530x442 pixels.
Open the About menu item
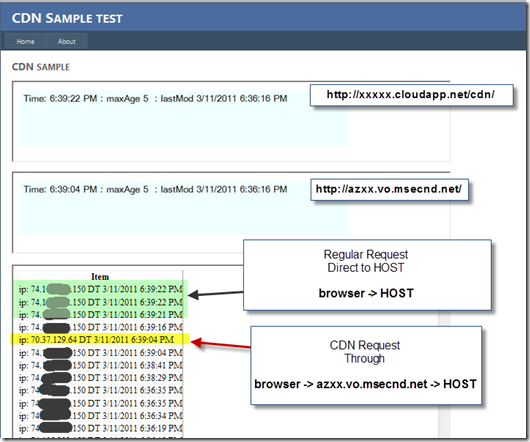click(67, 41)
